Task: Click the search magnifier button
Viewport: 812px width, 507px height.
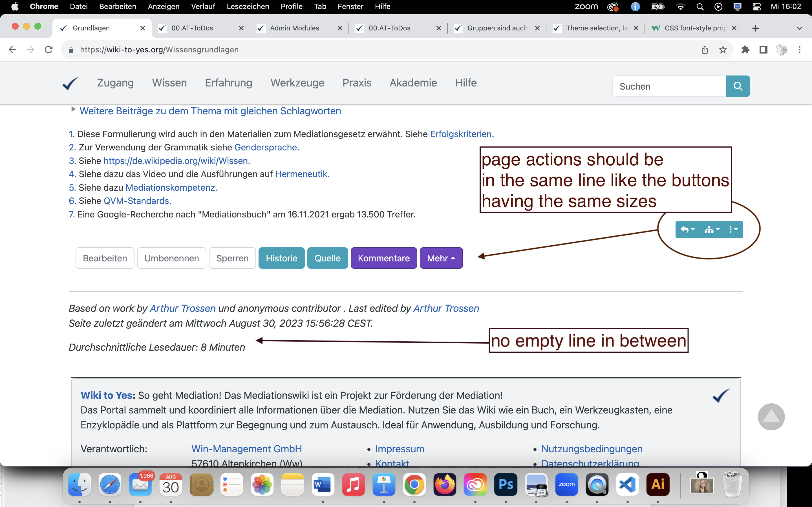Action: [738, 86]
